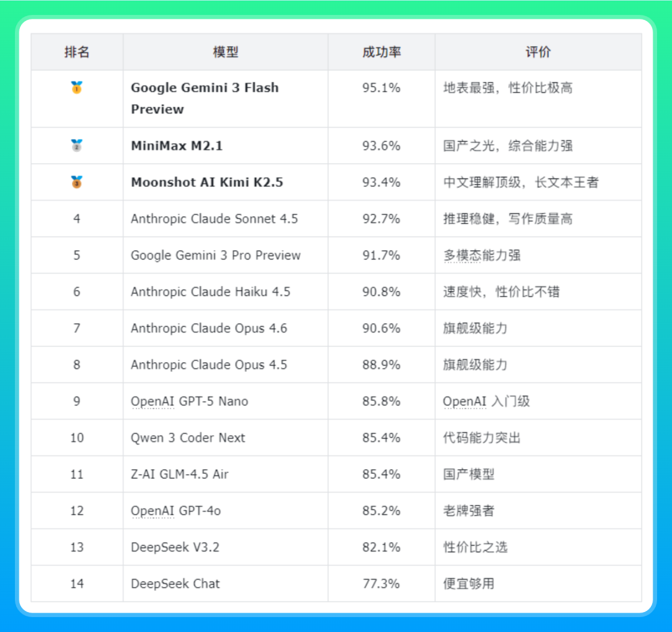Click OpenAI GPT-4o model name
The width and height of the screenshot is (672, 632).
tap(175, 511)
